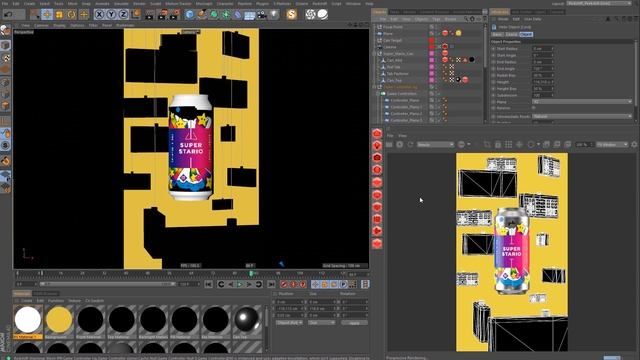
Task: Open the Render Settings icon
Action: point(175,15)
